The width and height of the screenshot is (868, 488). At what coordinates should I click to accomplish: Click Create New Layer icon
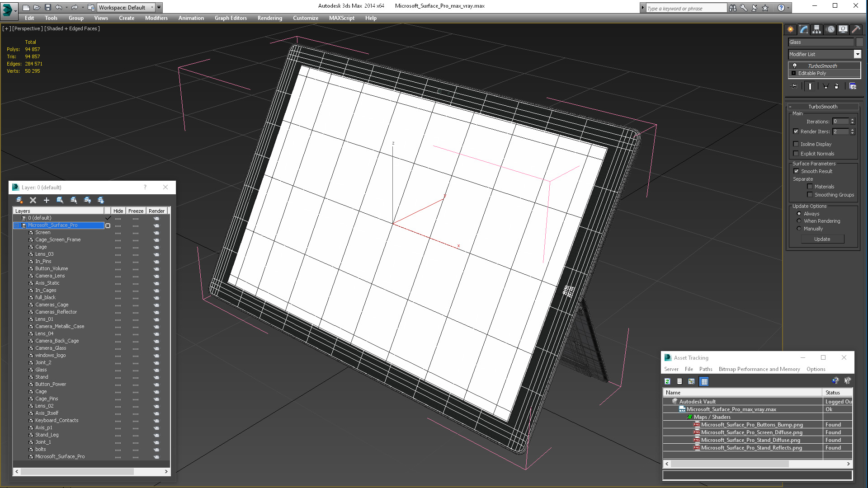coord(19,200)
